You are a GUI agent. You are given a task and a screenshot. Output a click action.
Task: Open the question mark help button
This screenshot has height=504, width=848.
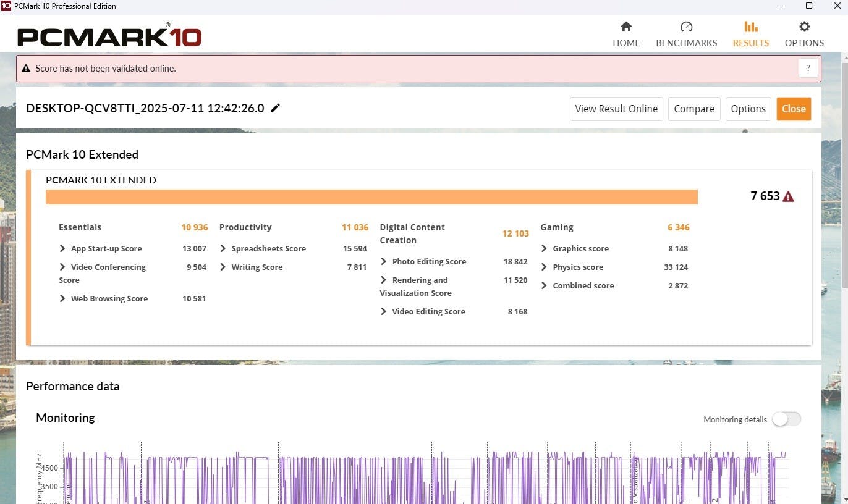coord(808,68)
